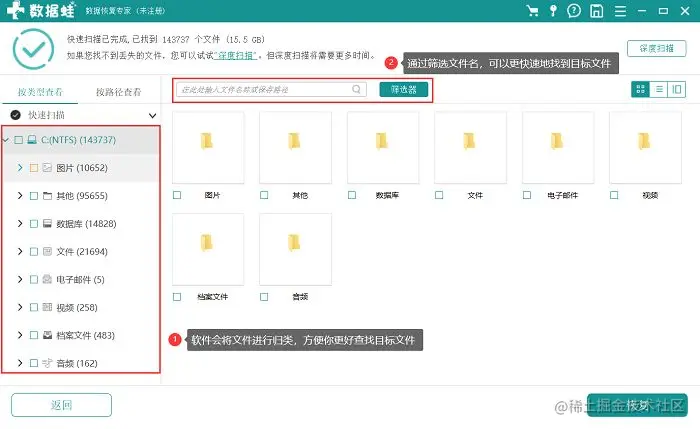Click the search magnifier icon

(x=356, y=89)
